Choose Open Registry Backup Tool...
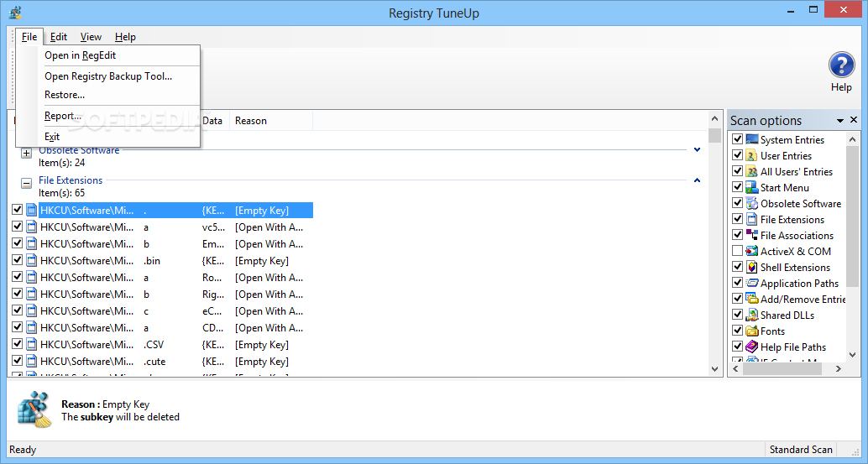Viewport: 868px width, 464px height. click(108, 76)
